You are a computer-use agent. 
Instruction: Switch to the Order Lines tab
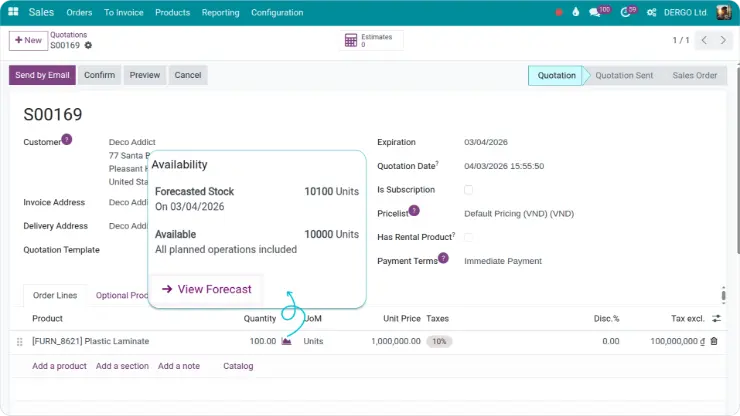click(x=54, y=295)
